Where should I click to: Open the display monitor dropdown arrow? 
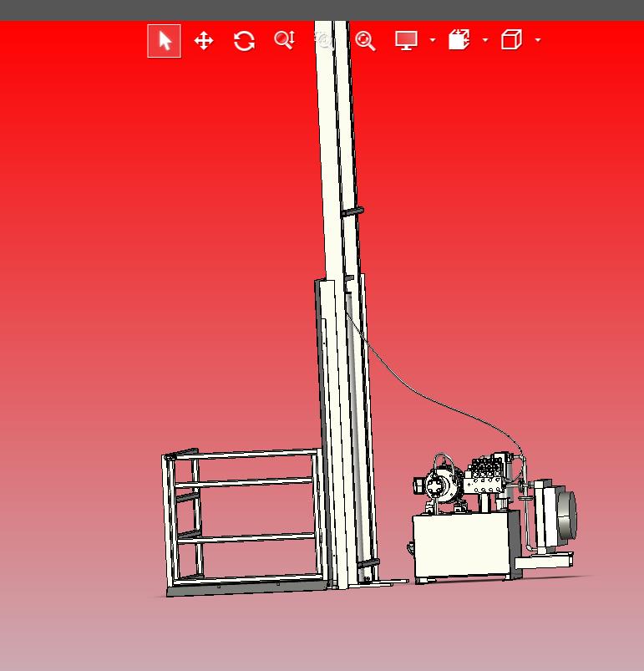pos(433,40)
